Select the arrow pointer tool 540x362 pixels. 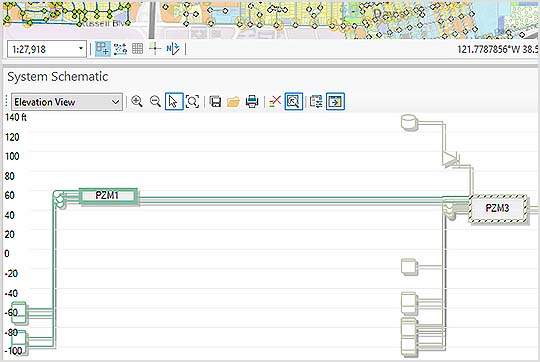coord(174,102)
